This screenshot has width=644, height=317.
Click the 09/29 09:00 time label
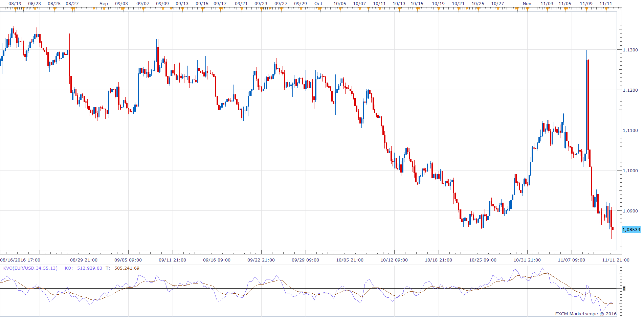pos(305,260)
